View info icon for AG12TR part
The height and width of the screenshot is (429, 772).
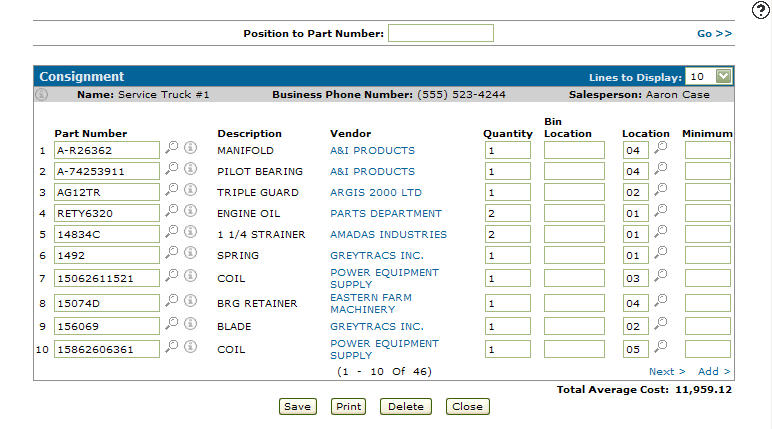click(191, 190)
